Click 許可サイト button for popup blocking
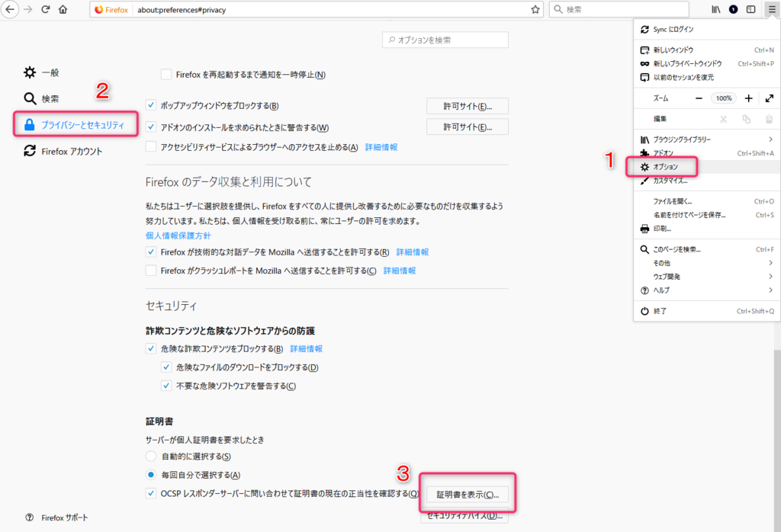781x532 pixels. pos(468,106)
